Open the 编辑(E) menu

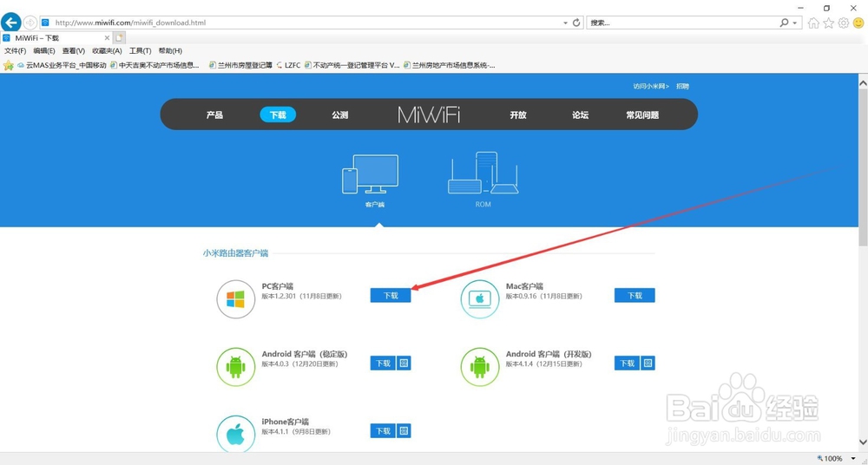coord(43,51)
